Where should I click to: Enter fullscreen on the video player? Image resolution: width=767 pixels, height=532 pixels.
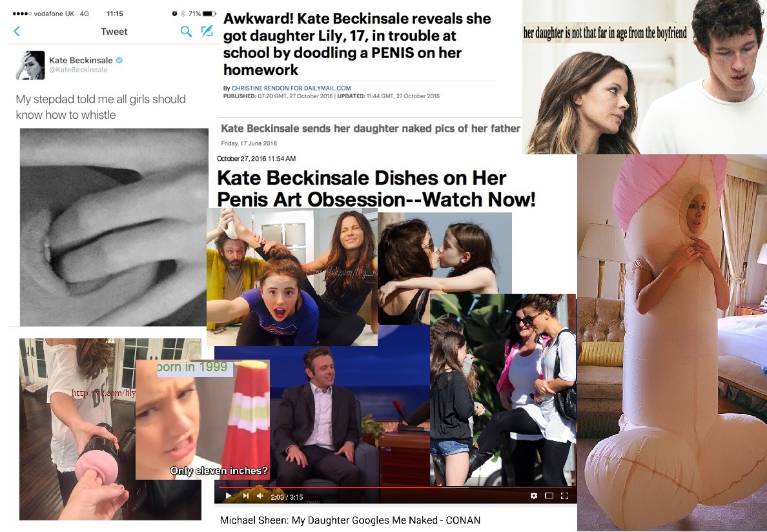coord(564,496)
